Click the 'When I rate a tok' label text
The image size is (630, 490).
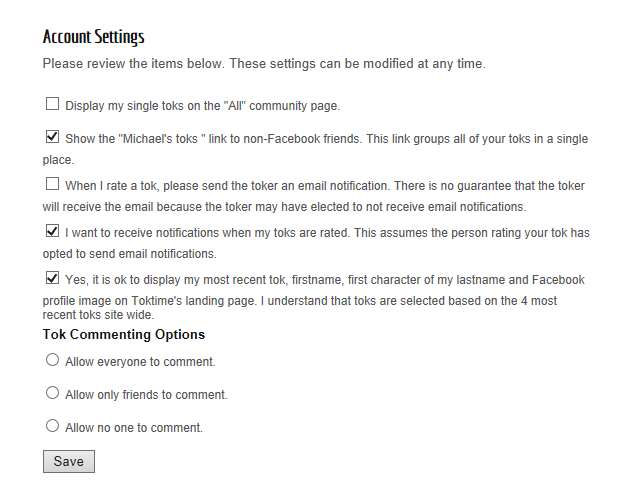pos(313,196)
